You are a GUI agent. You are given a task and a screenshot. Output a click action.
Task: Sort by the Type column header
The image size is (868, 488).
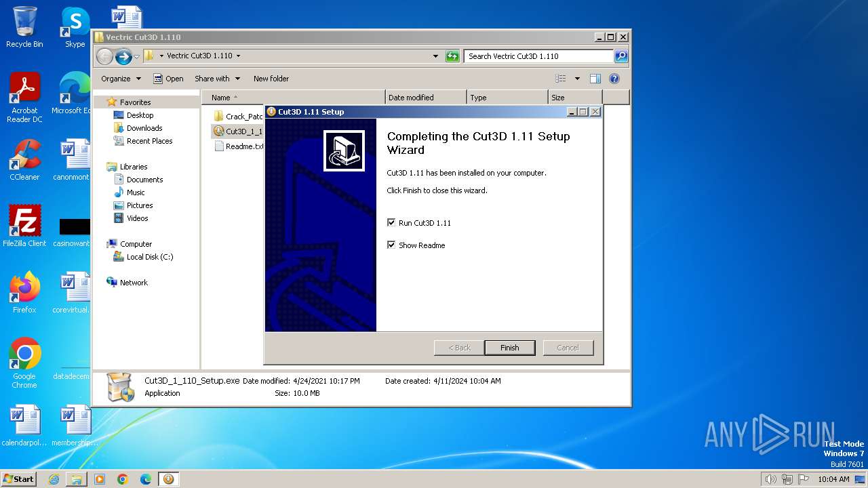coord(507,98)
